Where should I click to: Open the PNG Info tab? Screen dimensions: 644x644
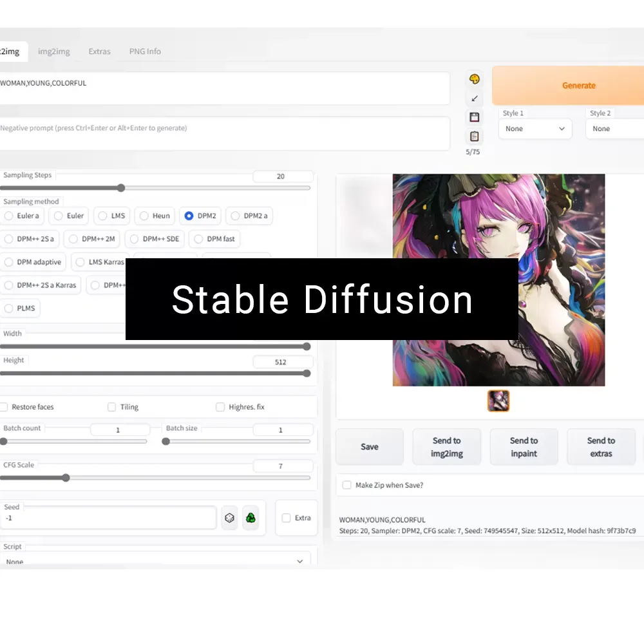point(144,51)
